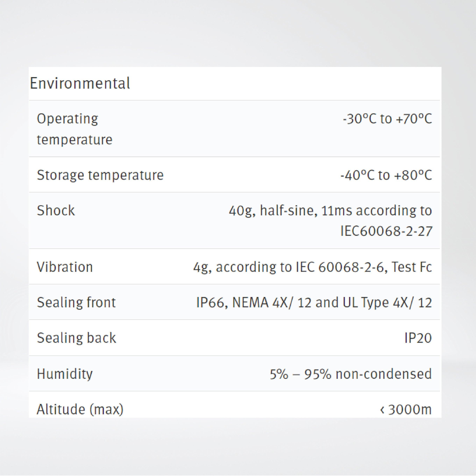476x476 pixels.
Task: Select the -30°C to +70°C value
Action: click(x=387, y=119)
